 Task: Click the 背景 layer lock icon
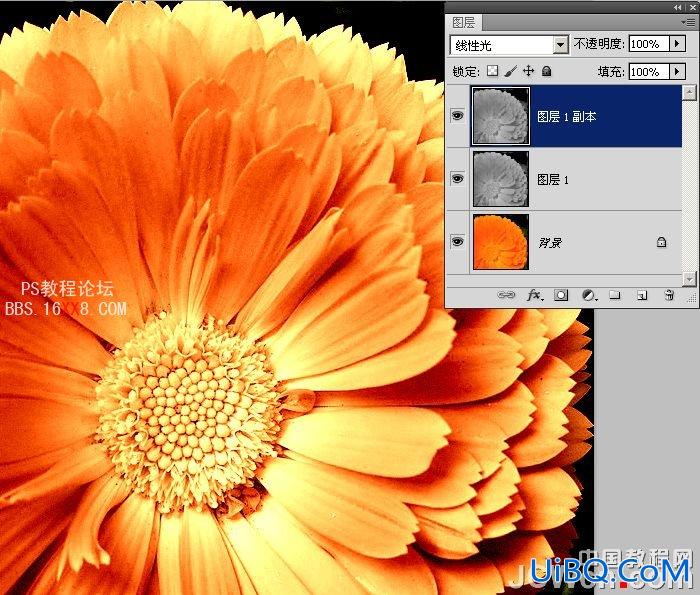662,242
